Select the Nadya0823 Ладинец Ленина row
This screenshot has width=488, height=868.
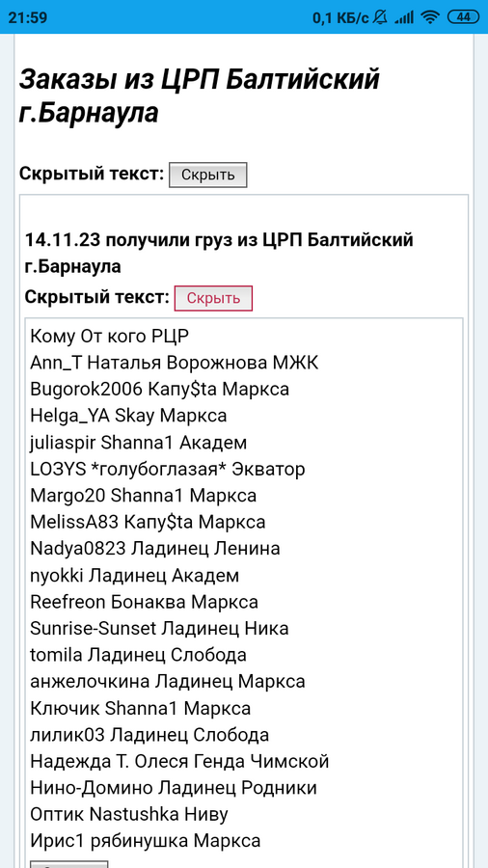[155, 549]
